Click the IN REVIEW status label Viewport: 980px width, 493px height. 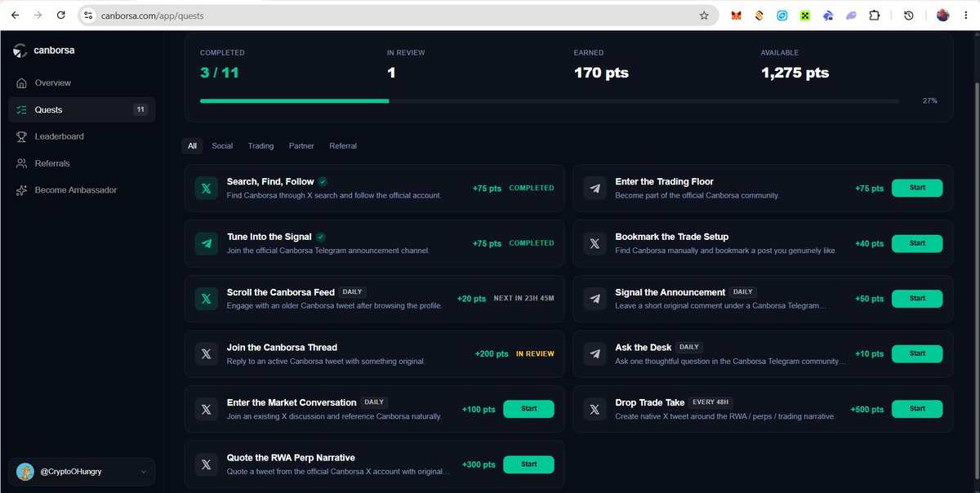click(535, 354)
